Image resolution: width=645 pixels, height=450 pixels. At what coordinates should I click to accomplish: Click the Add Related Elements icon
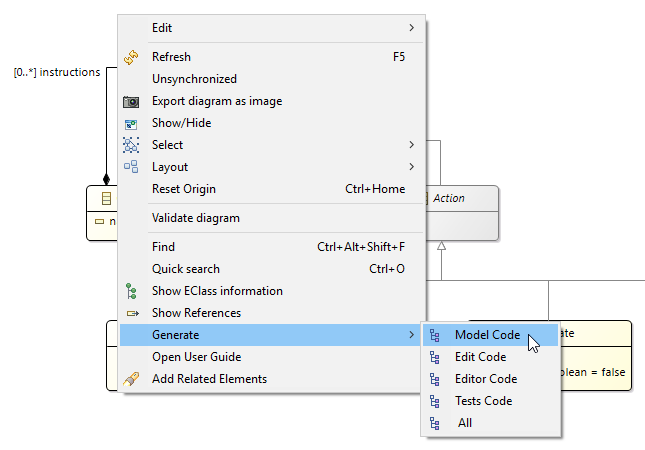point(131,379)
